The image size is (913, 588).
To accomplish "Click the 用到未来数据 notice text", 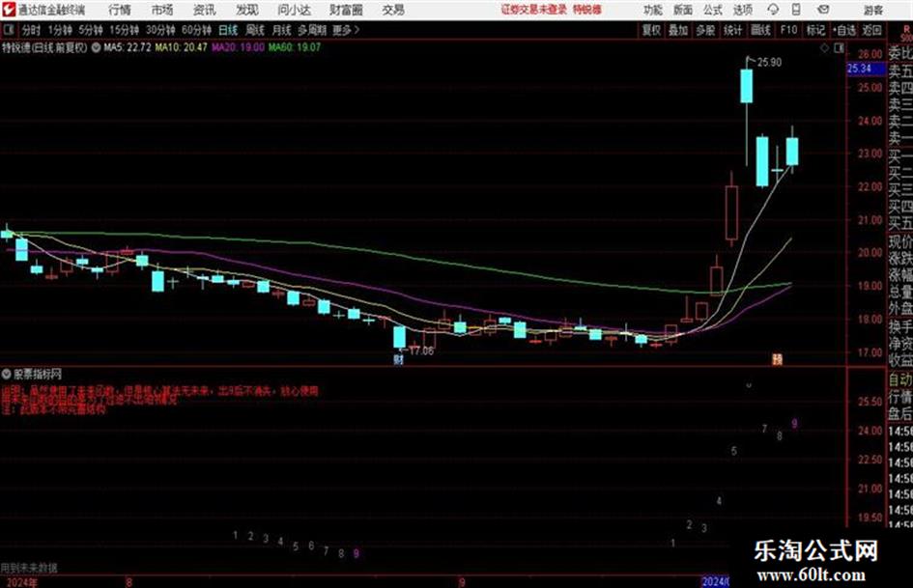I will click(x=29, y=567).
